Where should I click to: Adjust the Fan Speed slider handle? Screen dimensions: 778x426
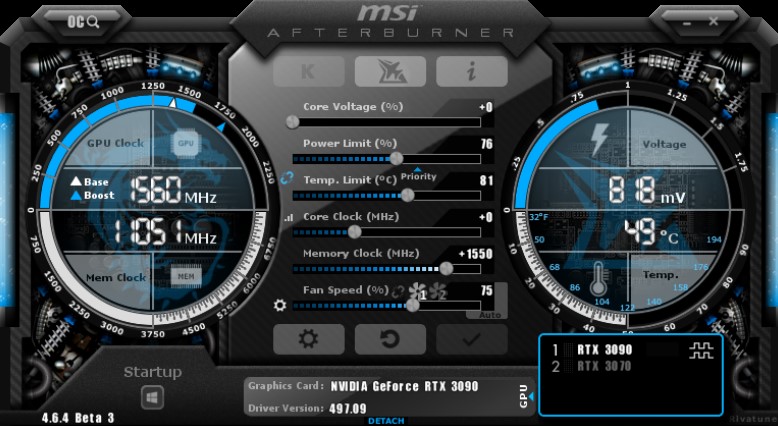pyautogui.click(x=413, y=305)
